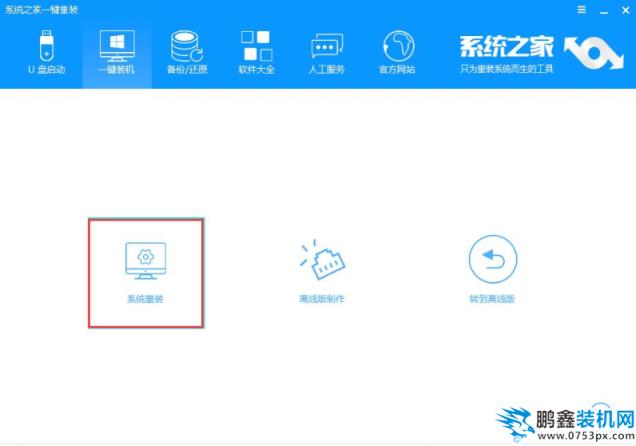Click the 只为重装系统而生的工具 slogan

(507, 69)
